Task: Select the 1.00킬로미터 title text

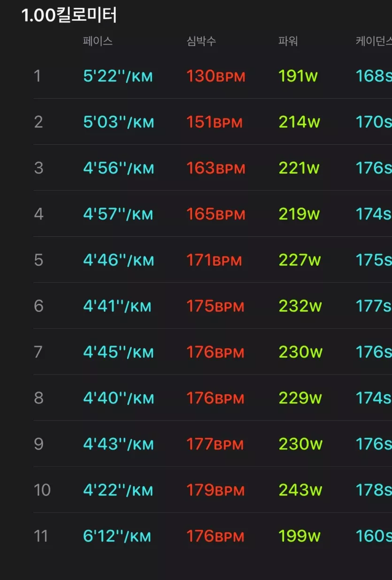Action: (69, 15)
